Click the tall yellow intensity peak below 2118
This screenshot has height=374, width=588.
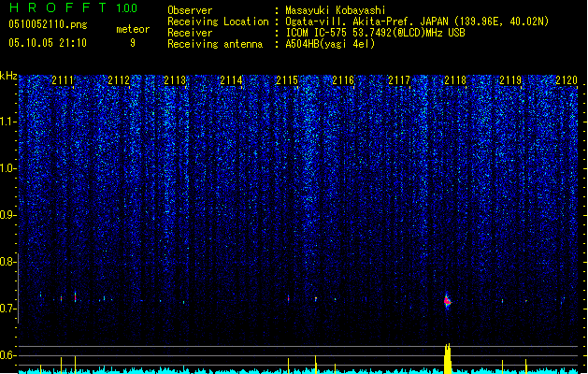[448, 359]
